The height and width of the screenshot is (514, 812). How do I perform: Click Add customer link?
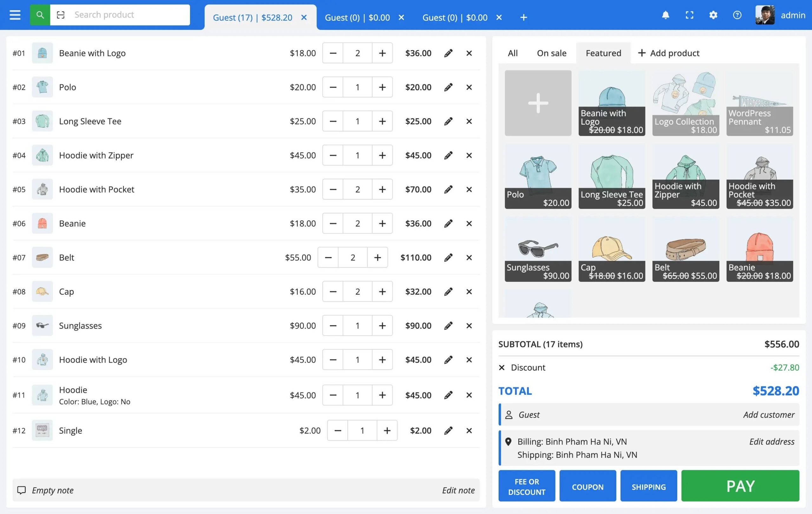tap(769, 415)
